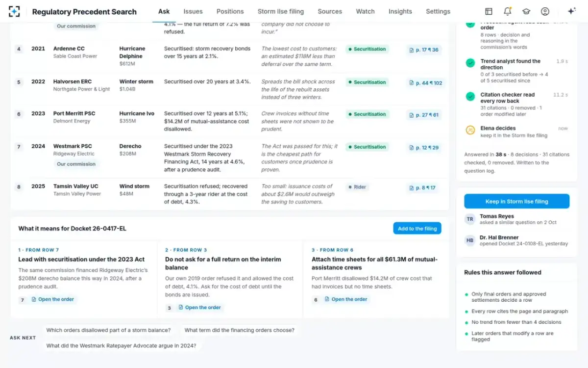Open citation p. 8 ¶ 17
Screen dimensions: 588x368
pos(422,187)
